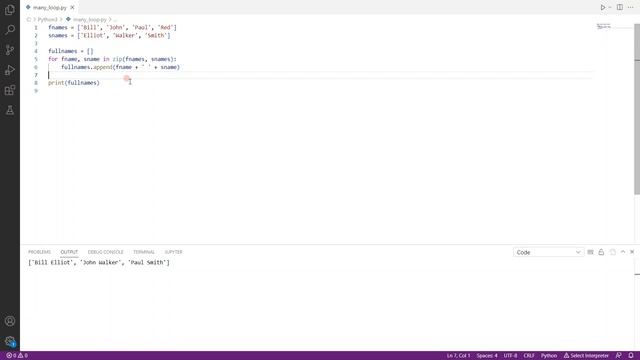Image resolution: width=640 pixels, height=360 pixels.
Task: Open the Run and Debug view
Action: pos(10,70)
